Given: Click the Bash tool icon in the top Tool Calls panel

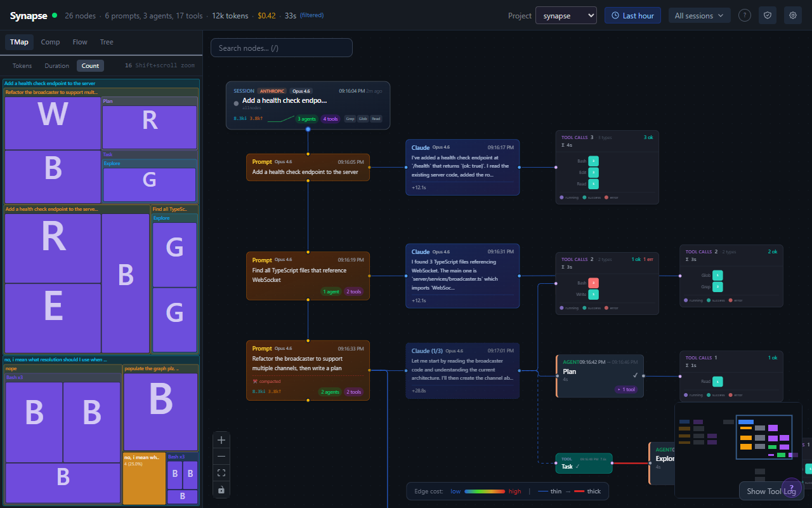Looking at the screenshot, I should tap(593, 161).
